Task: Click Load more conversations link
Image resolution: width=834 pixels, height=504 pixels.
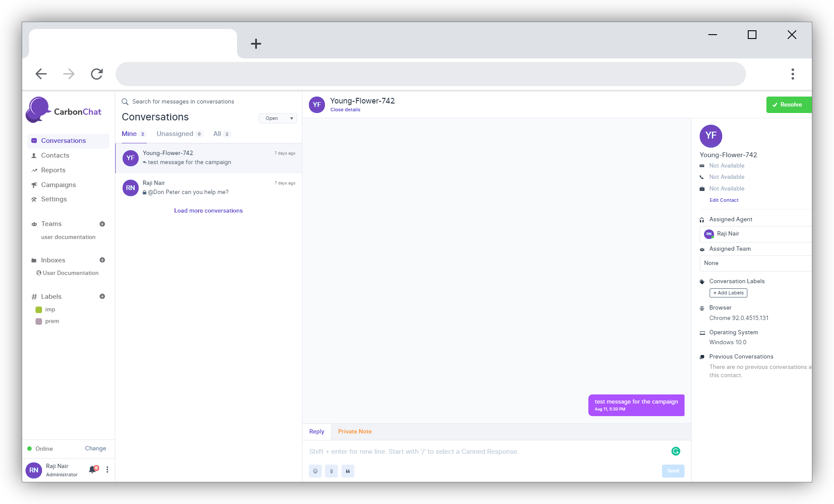Action: (208, 211)
